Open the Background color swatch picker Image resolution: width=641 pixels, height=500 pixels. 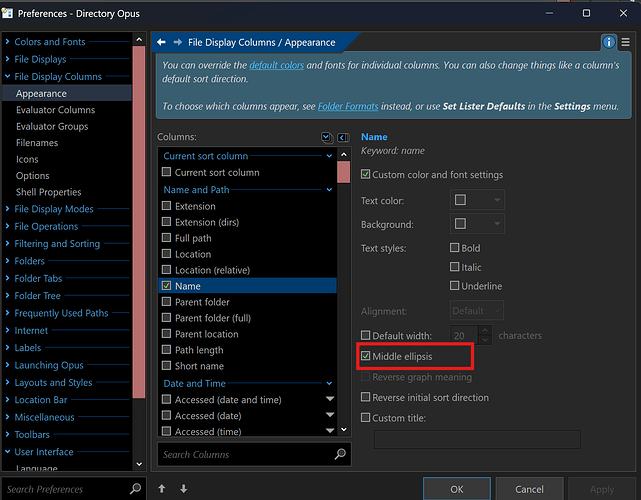coord(477,224)
